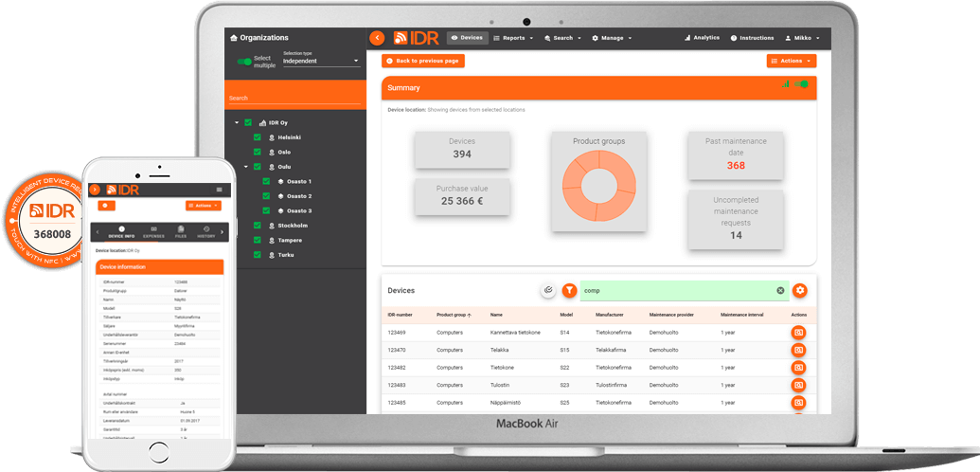This screenshot has height=472, width=980.
Task: Uncheck the Osasto 2 checkbox
Action: (x=266, y=196)
